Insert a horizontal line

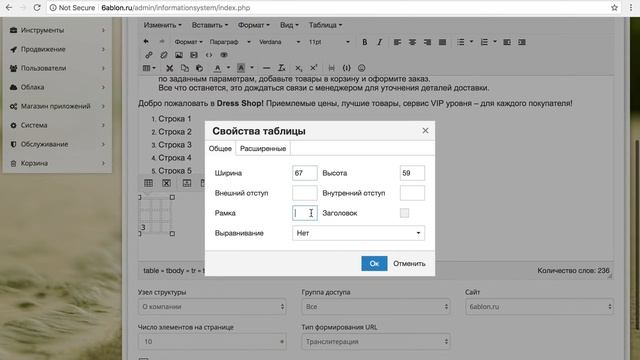pos(267,68)
